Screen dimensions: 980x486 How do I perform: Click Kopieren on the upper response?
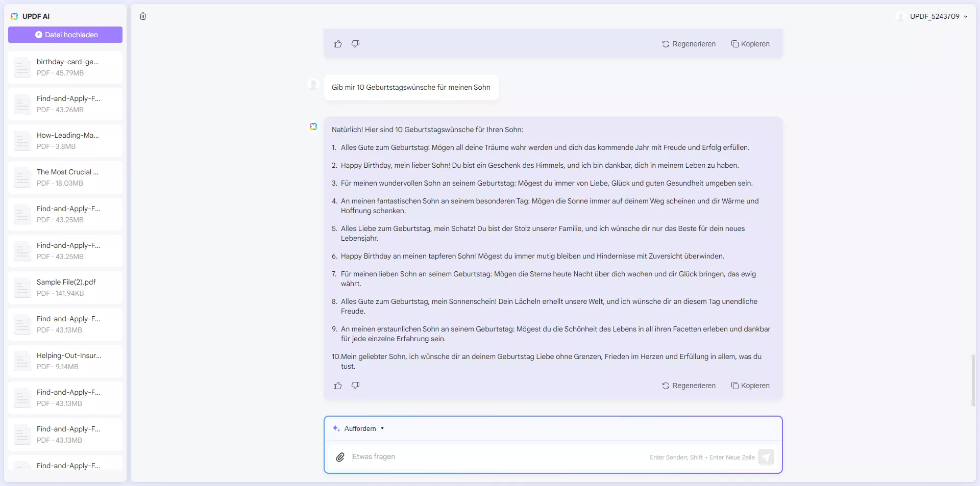click(x=750, y=44)
